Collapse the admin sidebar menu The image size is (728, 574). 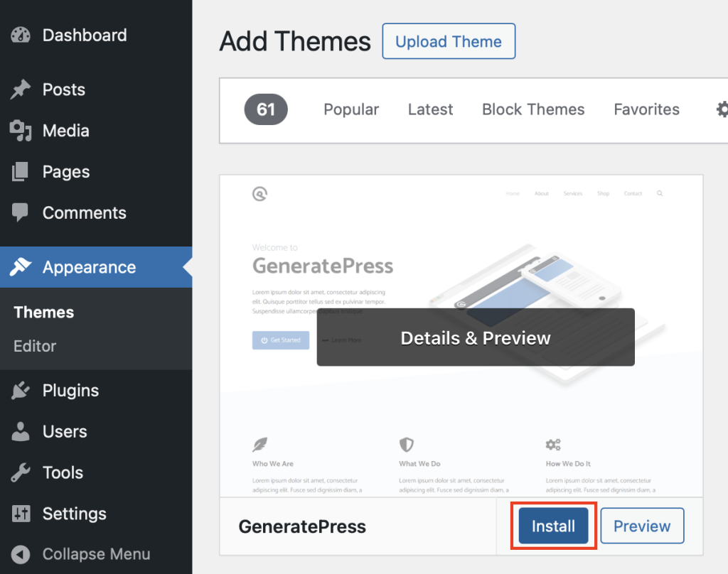click(x=96, y=554)
